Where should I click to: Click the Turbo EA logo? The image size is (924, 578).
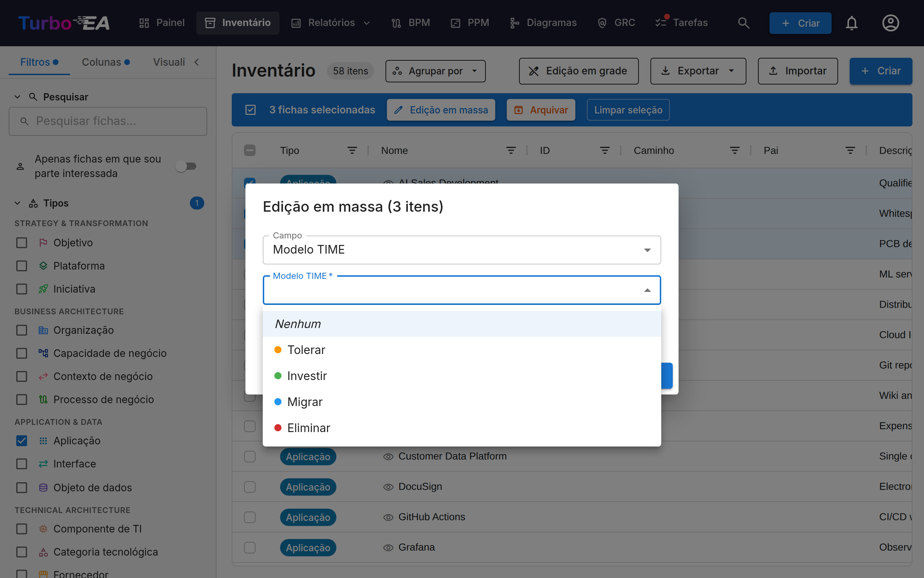[64, 23]
